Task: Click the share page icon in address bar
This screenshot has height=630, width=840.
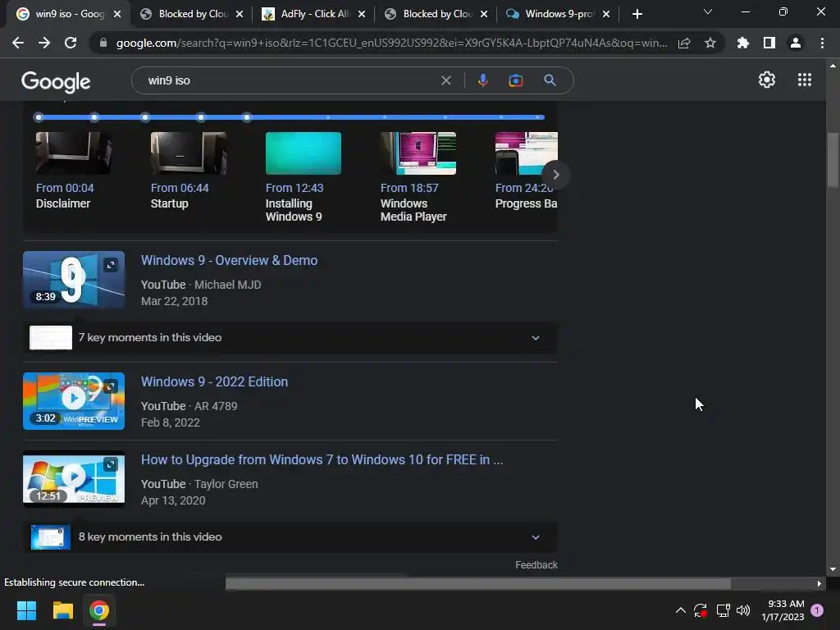Action: coord(684,43)
